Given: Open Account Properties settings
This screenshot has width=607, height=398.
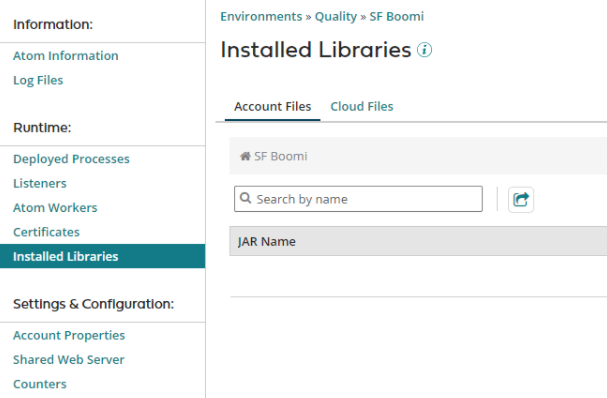Looking at the screenshot, I should (69, 335).
